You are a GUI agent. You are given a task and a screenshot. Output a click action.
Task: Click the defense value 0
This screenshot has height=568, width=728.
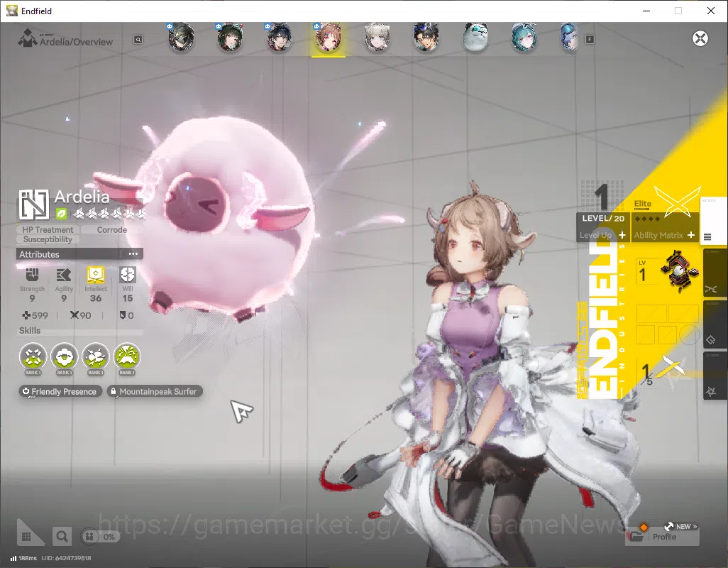coord(127,315)
